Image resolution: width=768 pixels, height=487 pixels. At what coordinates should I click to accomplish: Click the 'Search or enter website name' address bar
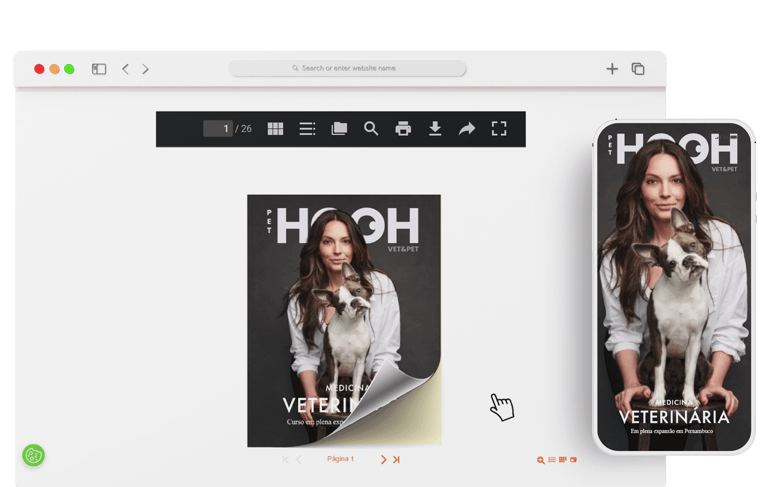347,68
